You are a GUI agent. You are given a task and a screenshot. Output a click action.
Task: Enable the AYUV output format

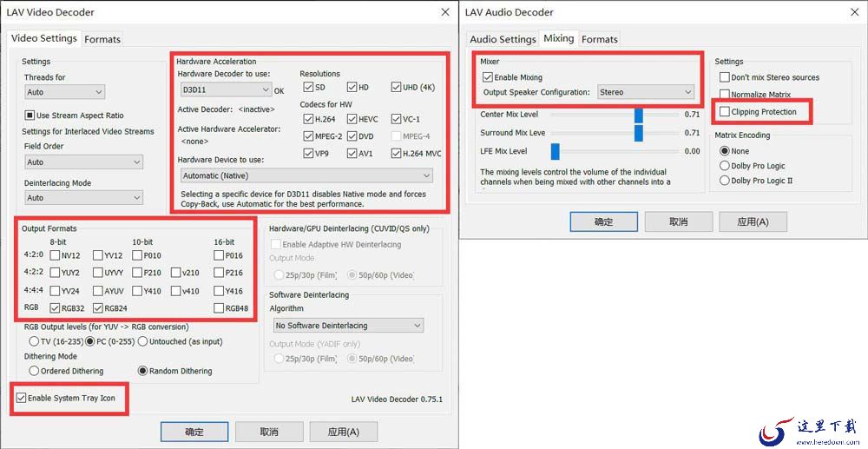[97, 291]
